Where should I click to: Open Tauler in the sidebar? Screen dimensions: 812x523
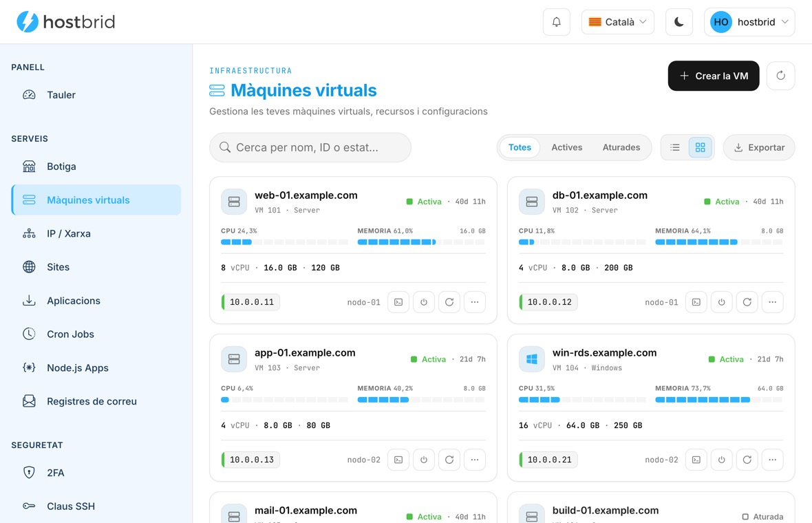click(96, 95)
